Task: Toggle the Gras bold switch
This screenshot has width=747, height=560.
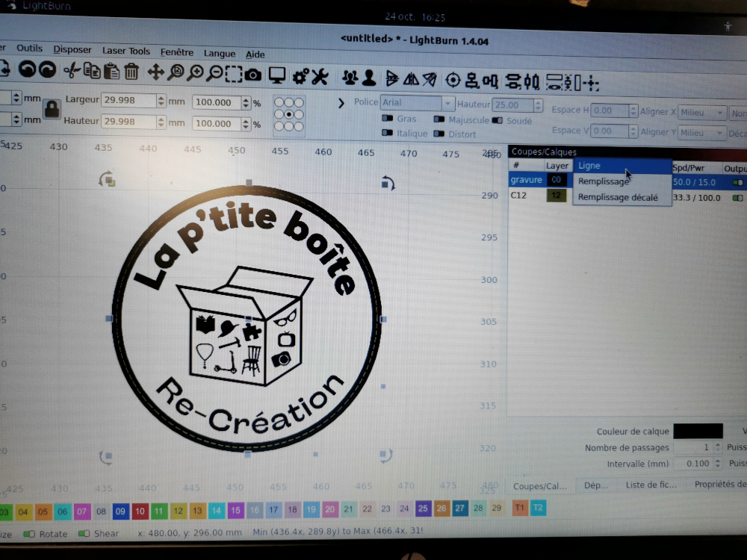Action: [388, 119]
